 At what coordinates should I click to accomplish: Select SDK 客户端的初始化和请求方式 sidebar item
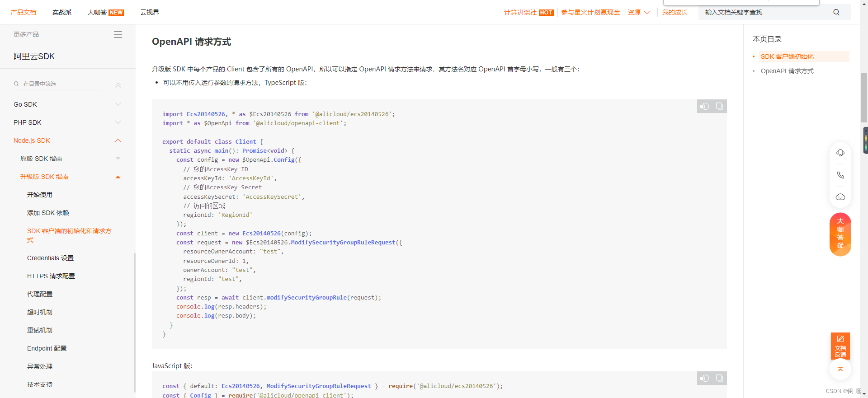[69, 235]
